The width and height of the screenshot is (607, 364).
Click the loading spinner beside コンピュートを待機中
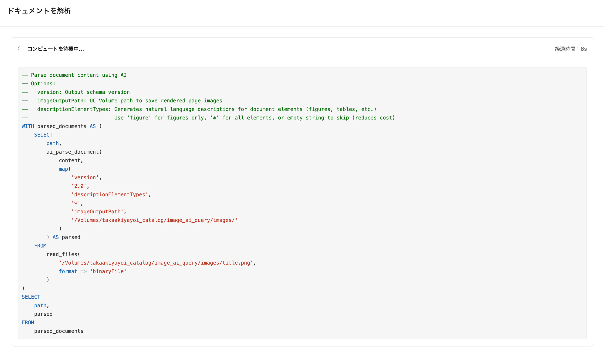[x=19, y=49]
